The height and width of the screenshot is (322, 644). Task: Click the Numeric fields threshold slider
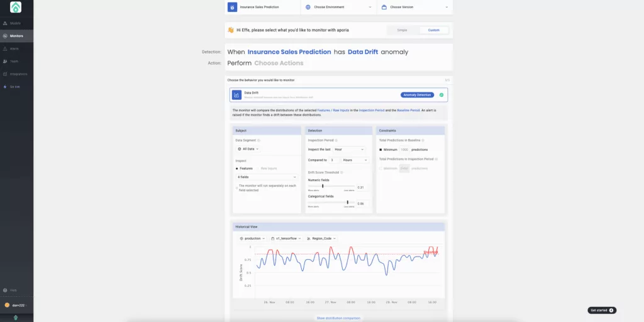tap(331, 186)
